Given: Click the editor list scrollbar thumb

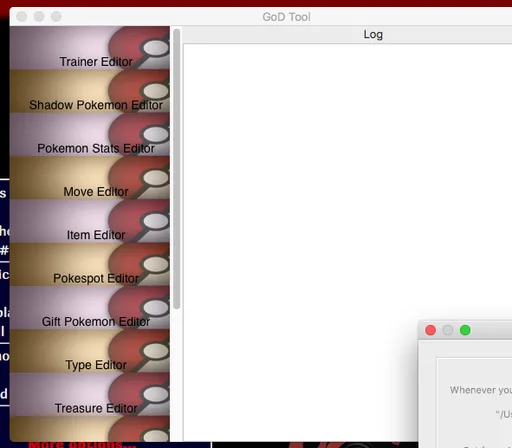Looking at the screenshot, I should [x=177, y=169].
